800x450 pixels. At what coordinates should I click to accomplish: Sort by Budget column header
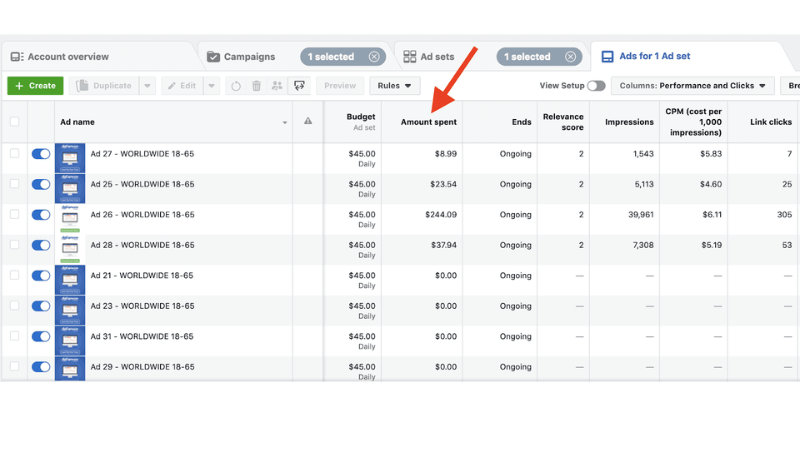[361, 117]
